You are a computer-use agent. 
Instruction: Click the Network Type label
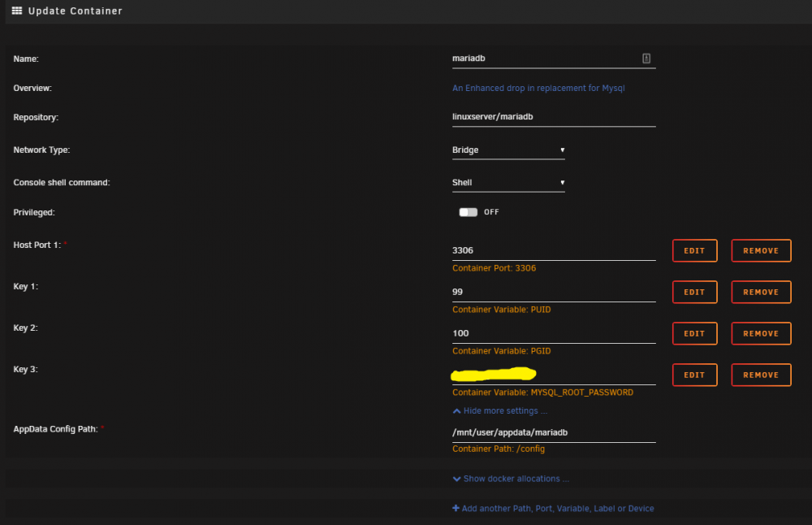(41, 150)
